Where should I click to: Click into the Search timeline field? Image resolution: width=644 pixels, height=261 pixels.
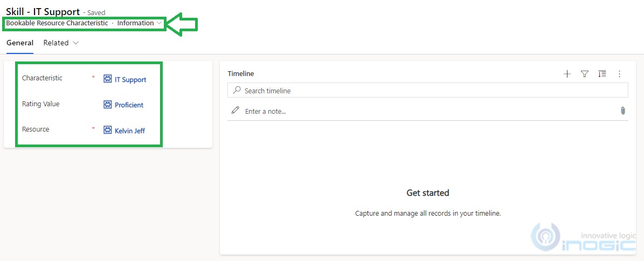[427, 91]
